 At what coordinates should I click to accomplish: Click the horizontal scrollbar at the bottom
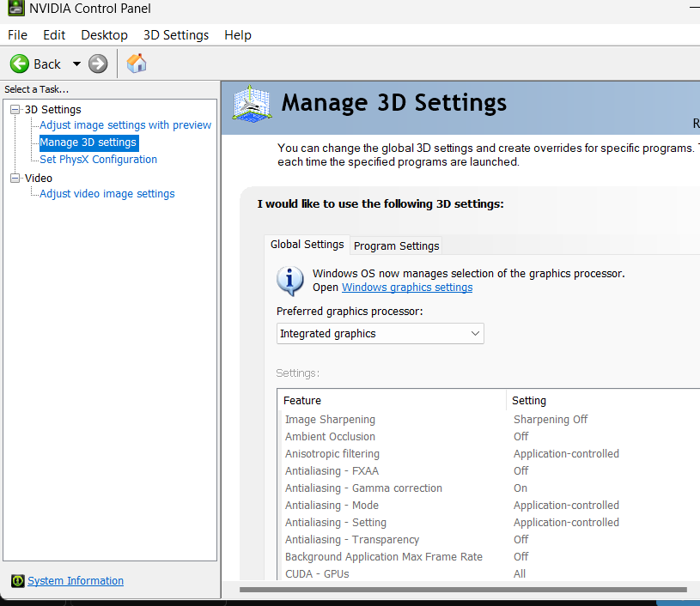[x=463, y=590]
